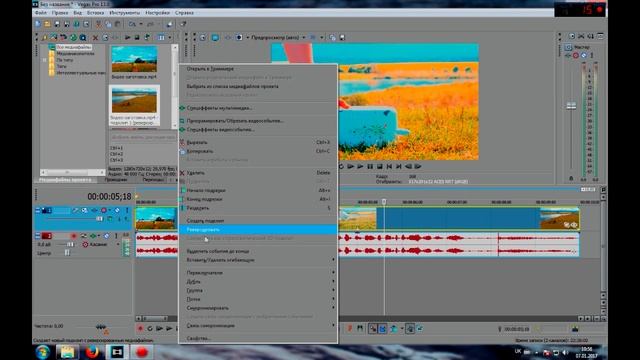Toggle the audio track arm-for-record button

[x=73, y=236]
